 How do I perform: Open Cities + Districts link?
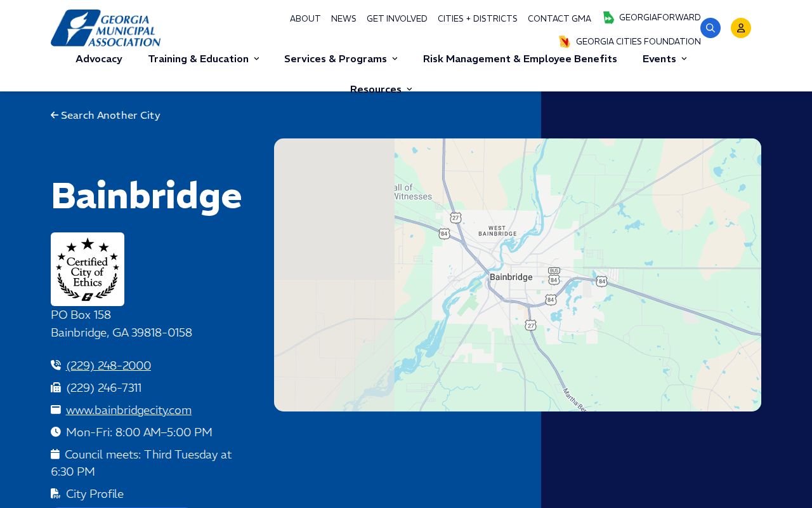[478, 19]
